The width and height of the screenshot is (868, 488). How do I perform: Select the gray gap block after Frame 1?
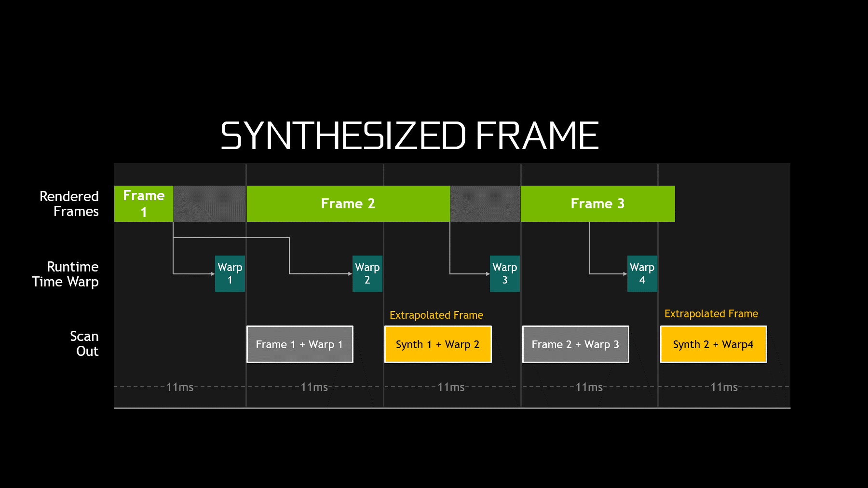click(x=209, y=203)
